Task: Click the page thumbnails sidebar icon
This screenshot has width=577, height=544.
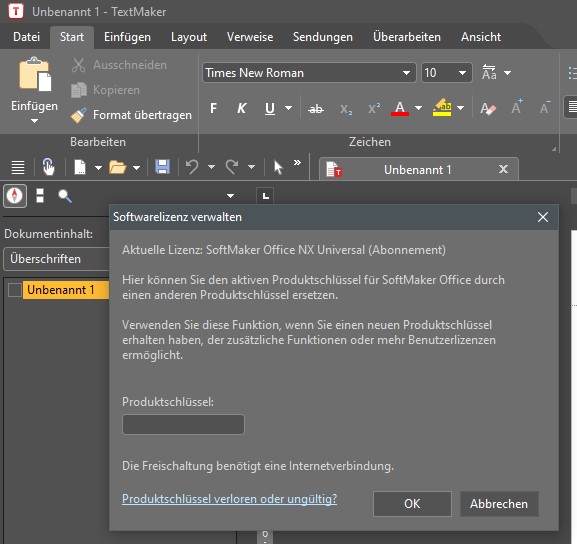Action: point(40,195)
